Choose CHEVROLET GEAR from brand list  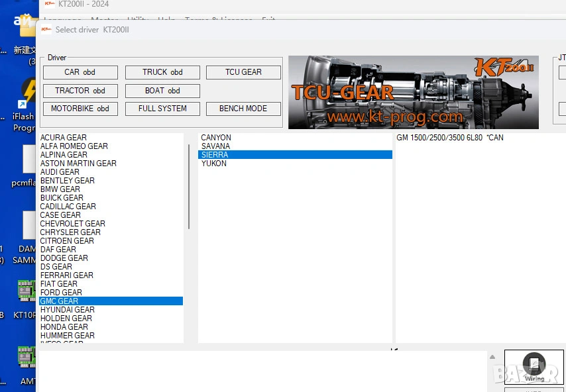coord(73,224)
